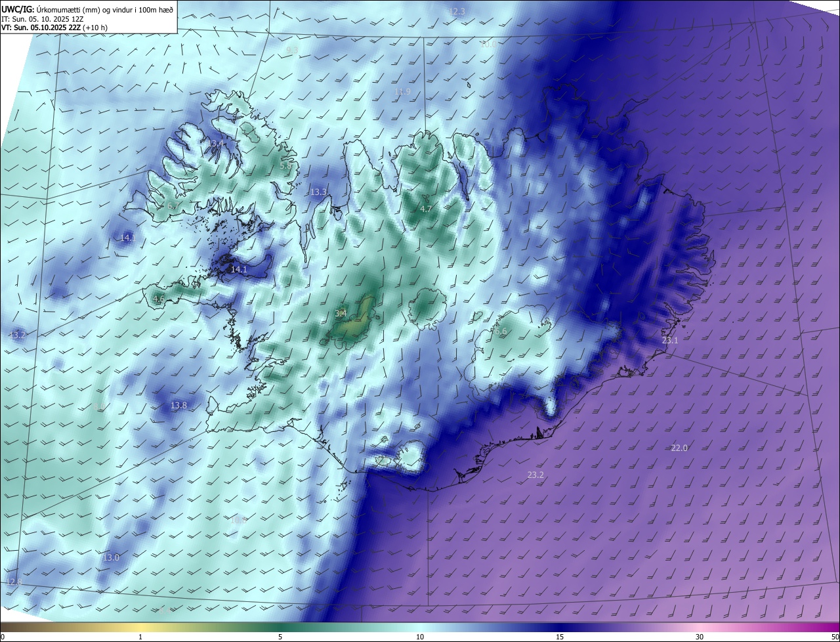Viewport: 840px width, 642px height.
Task: Click the 4.6 value label on the map
Action: (x=158, y=299)
